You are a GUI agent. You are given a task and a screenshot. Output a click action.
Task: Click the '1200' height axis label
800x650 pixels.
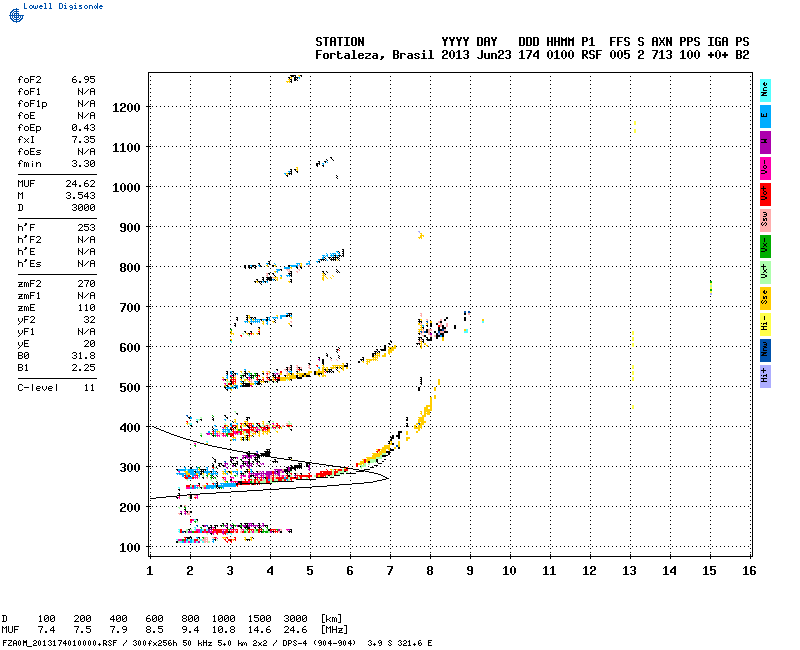(127, 108)
